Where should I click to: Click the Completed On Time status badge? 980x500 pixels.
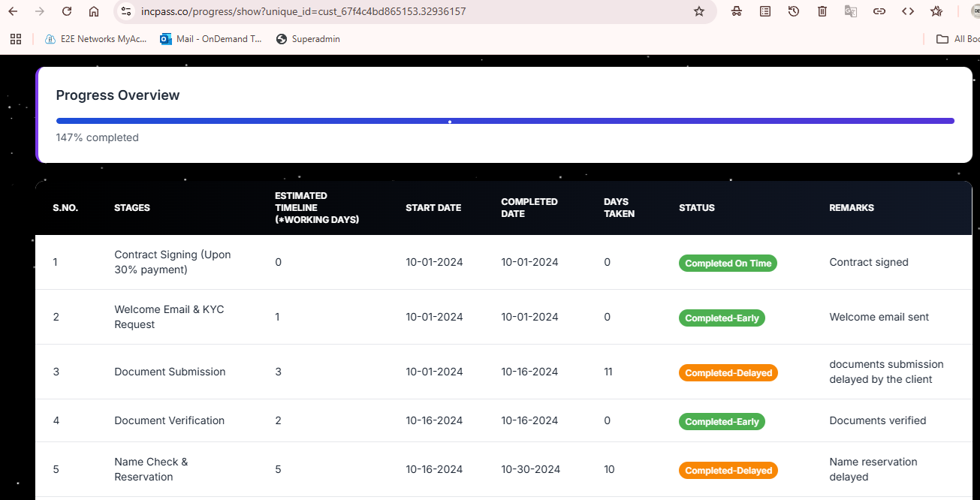click(728, 264)
